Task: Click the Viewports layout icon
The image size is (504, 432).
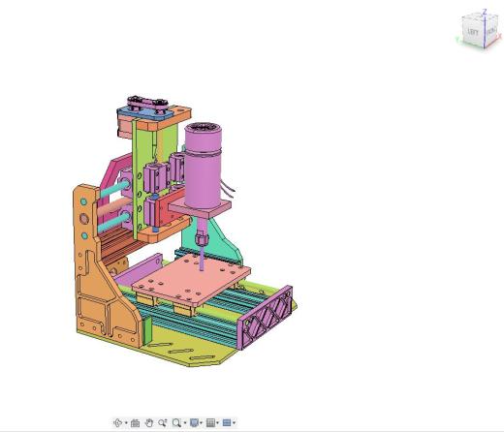Action: [x=227, y=422]
